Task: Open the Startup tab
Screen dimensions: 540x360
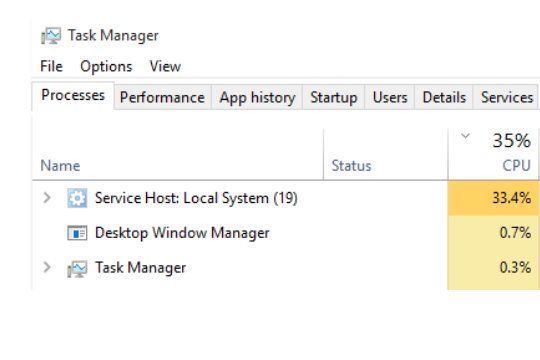Action: [x=333, y=97]
